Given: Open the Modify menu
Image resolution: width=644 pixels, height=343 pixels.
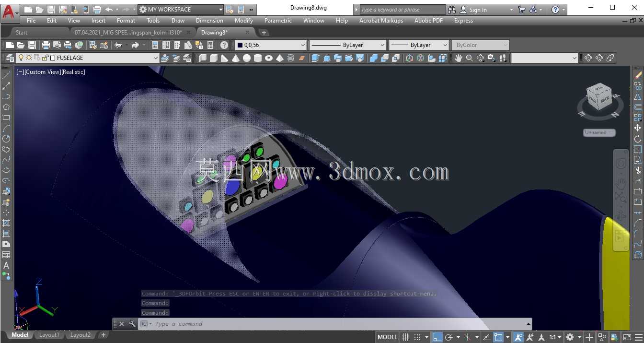Looking at the screenshot, I should [243, 21].
